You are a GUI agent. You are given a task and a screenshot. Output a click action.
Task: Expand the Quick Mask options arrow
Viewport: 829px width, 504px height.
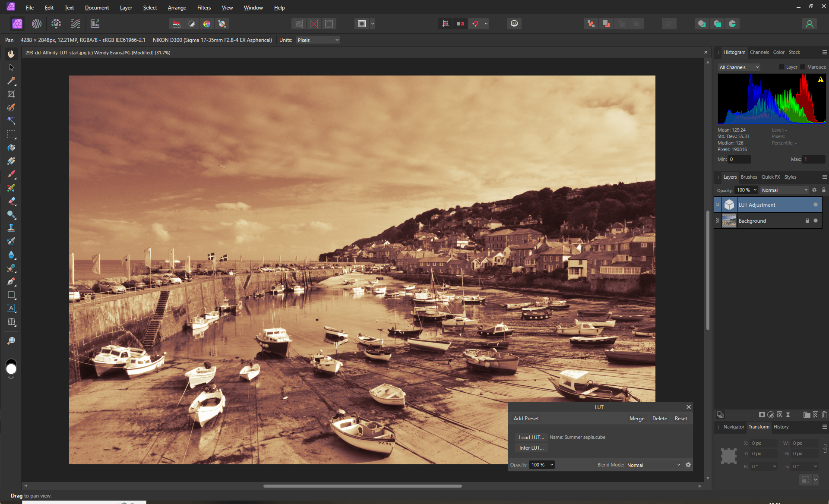pyautogui.click(x=373, y=24)
